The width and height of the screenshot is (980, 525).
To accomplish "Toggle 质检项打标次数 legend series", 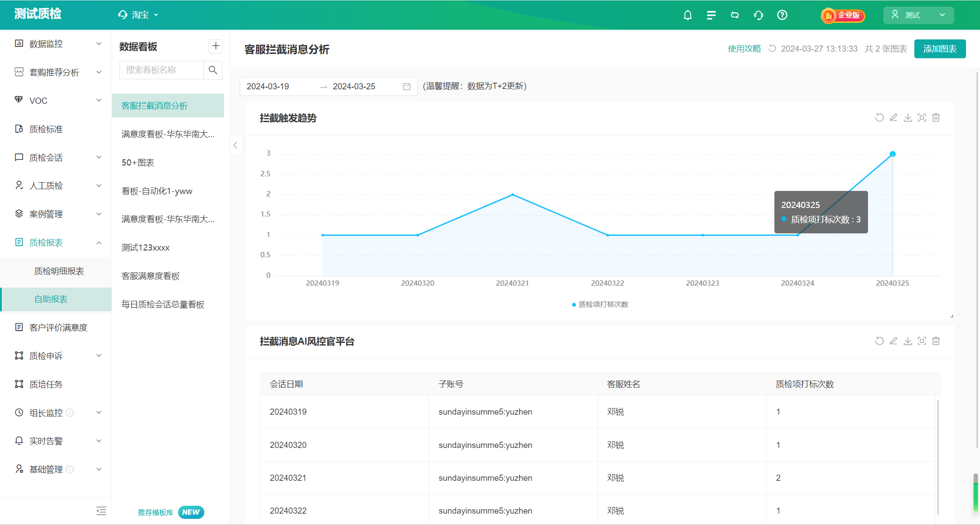I will (600, 304).
